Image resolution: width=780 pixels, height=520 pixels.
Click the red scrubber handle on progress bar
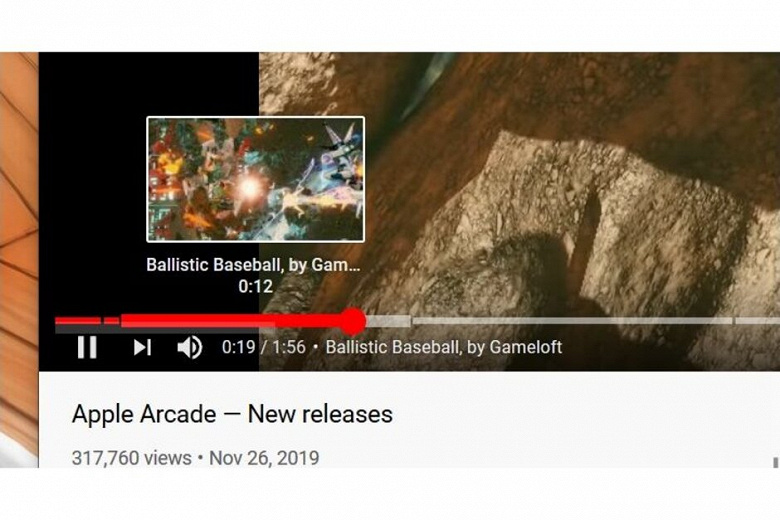point(352,321)
